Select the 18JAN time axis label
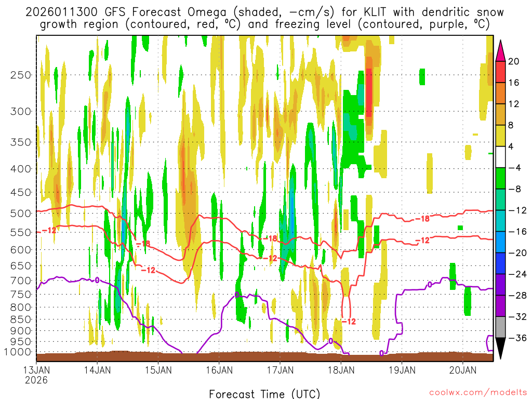This screenshot has width=532, height=399. (341, 370)
